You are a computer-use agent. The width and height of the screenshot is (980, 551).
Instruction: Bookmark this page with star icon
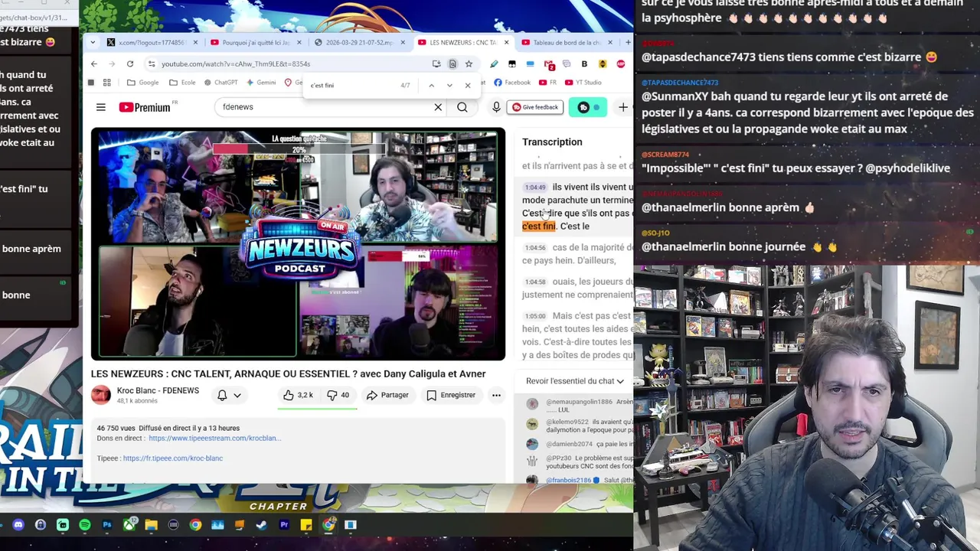click(x=469, y=64)
